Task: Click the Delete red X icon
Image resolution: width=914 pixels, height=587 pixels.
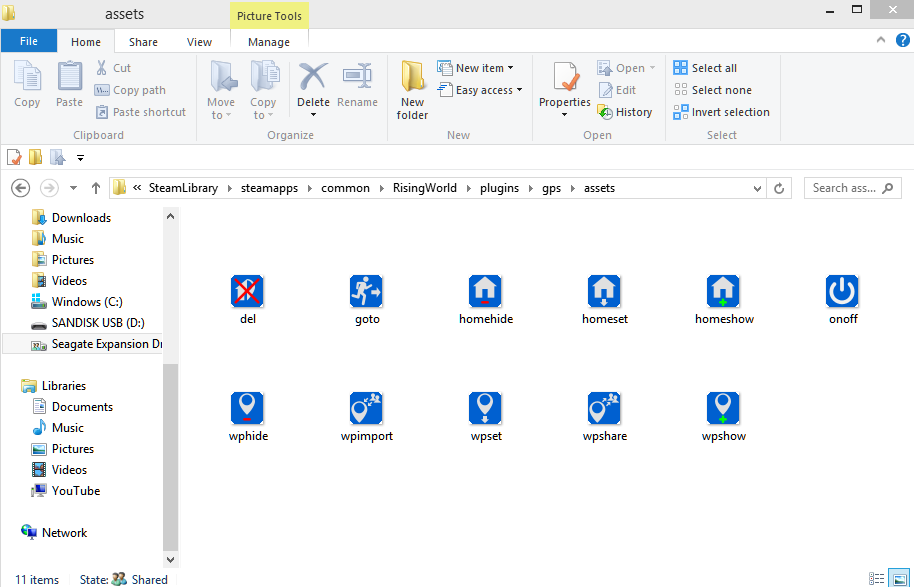Action: pyautogui.click(x=313, y=77)
